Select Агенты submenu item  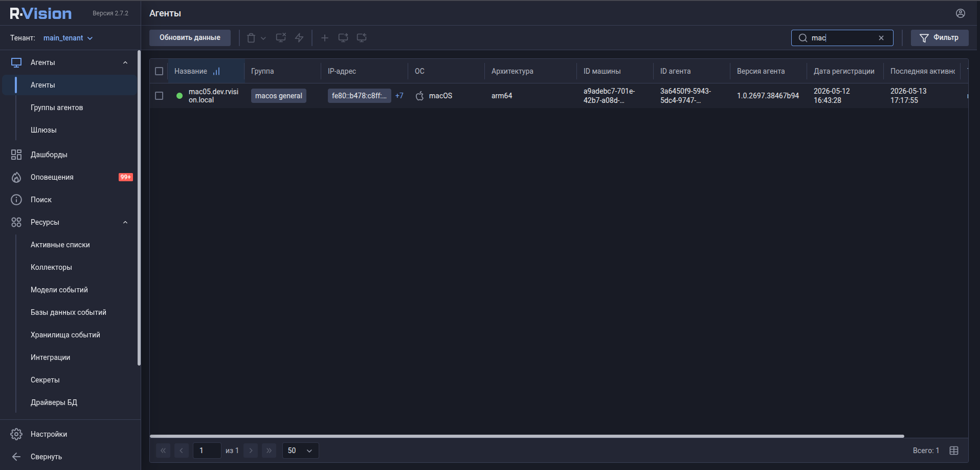(x=70, y=85)
